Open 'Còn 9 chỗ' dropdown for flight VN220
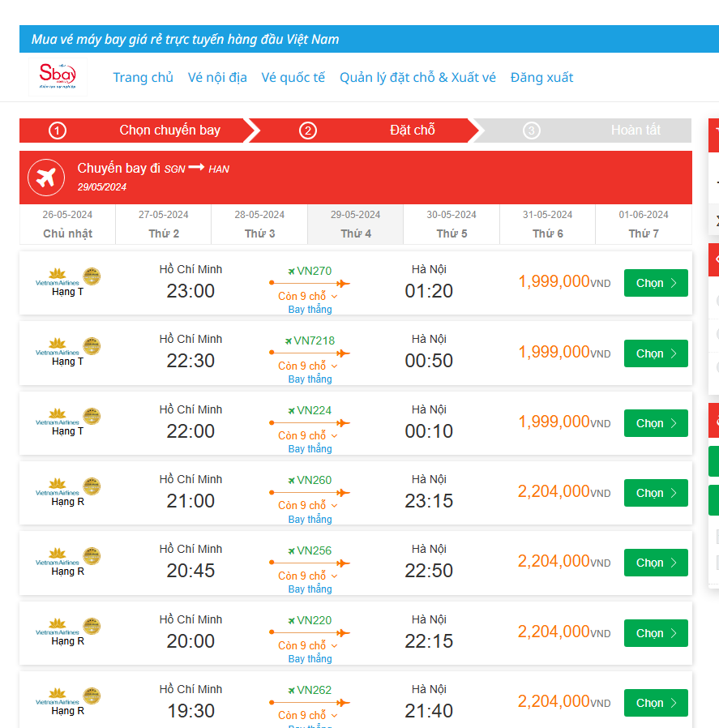 coord(308,646)
